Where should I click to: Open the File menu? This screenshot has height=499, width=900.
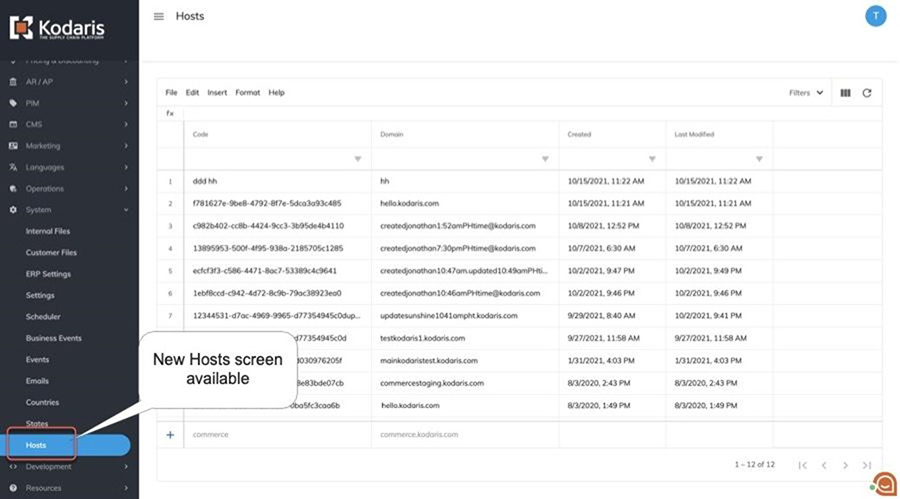coord(171,92)
